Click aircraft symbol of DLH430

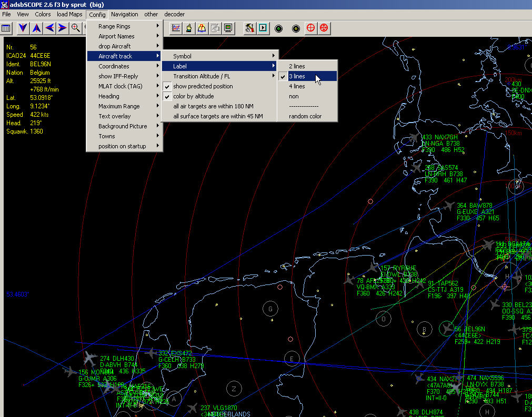point(90,358)
